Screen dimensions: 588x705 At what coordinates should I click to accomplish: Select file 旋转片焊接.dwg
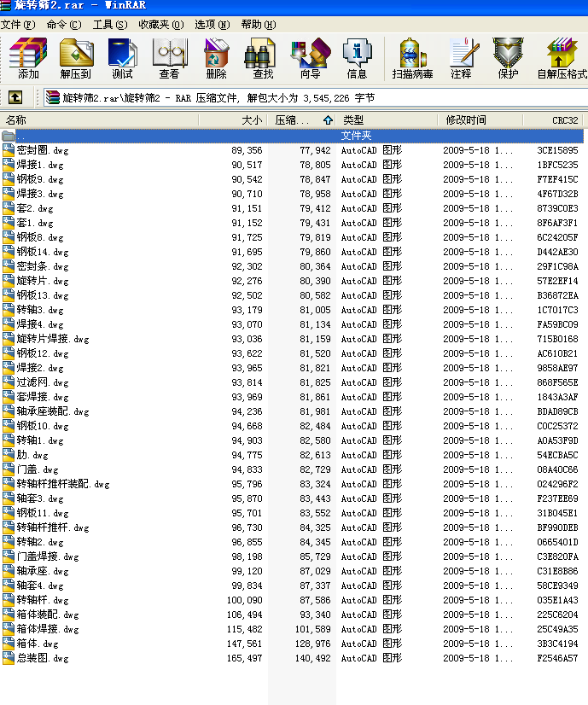tap(53, 339)
